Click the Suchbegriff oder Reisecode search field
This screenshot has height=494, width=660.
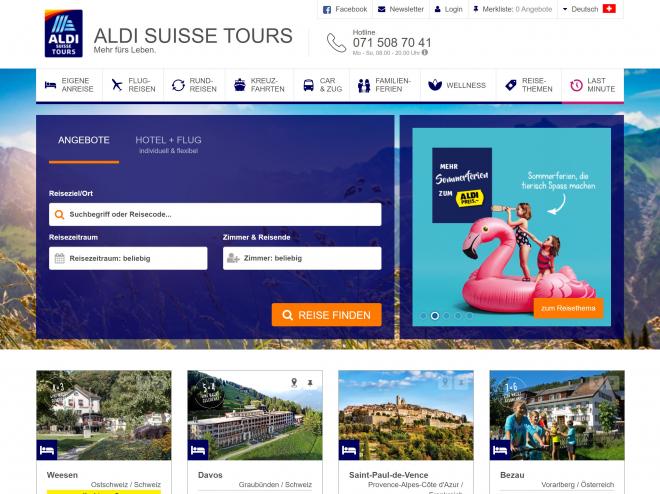[x=215, y=215]
